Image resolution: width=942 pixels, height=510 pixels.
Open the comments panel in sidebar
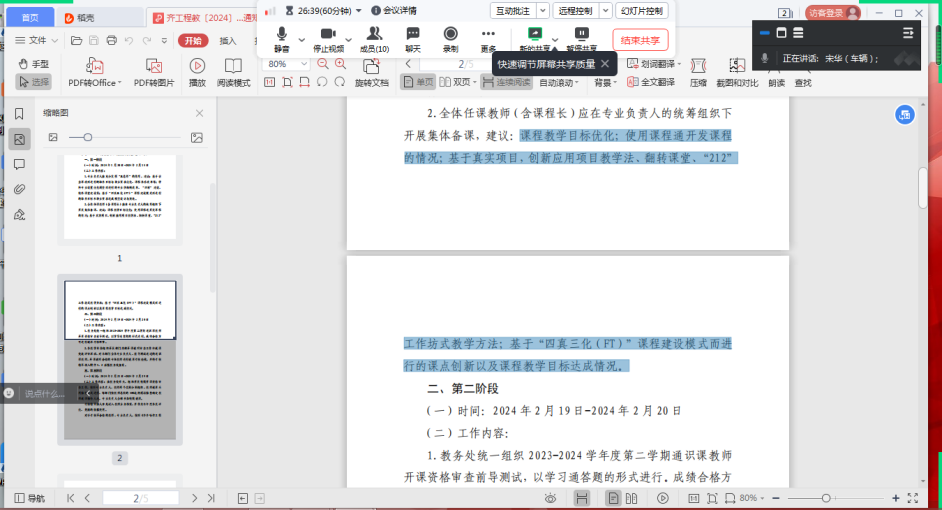[x=19, y=164]
